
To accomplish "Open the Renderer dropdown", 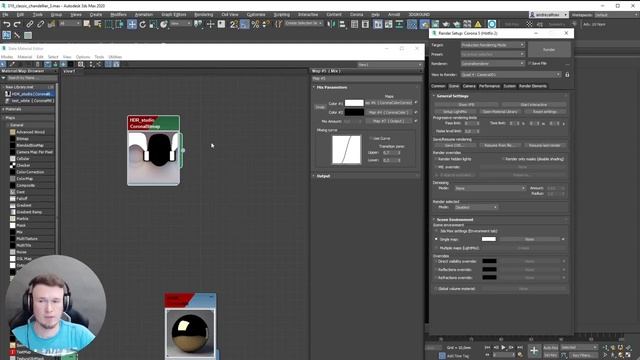I will pyautogui.click(x=493, y=64).
